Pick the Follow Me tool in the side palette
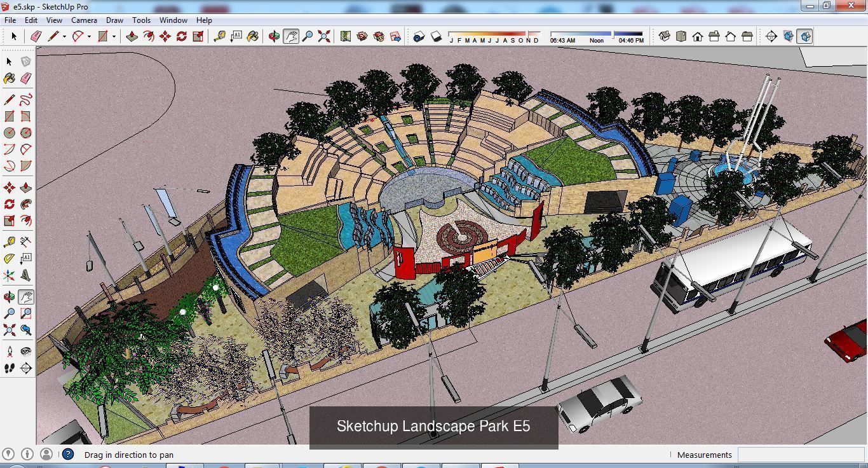This screenshot has height=468, width=868. tap(25, 204)
